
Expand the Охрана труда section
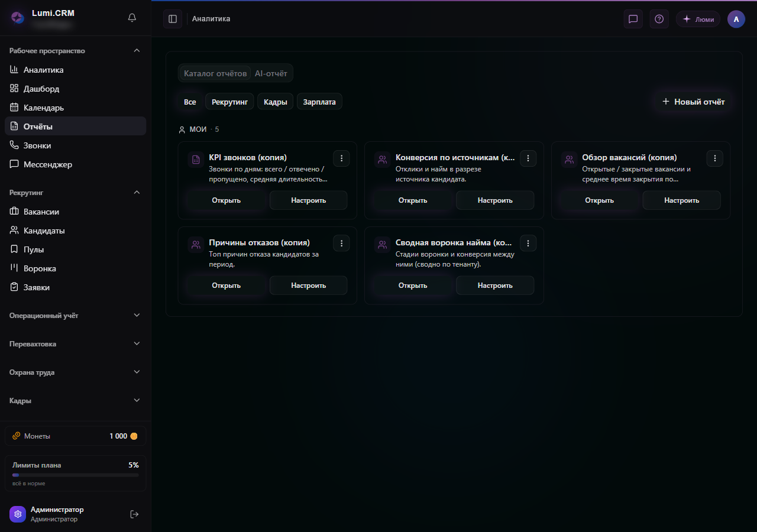[x=76, y=372]
